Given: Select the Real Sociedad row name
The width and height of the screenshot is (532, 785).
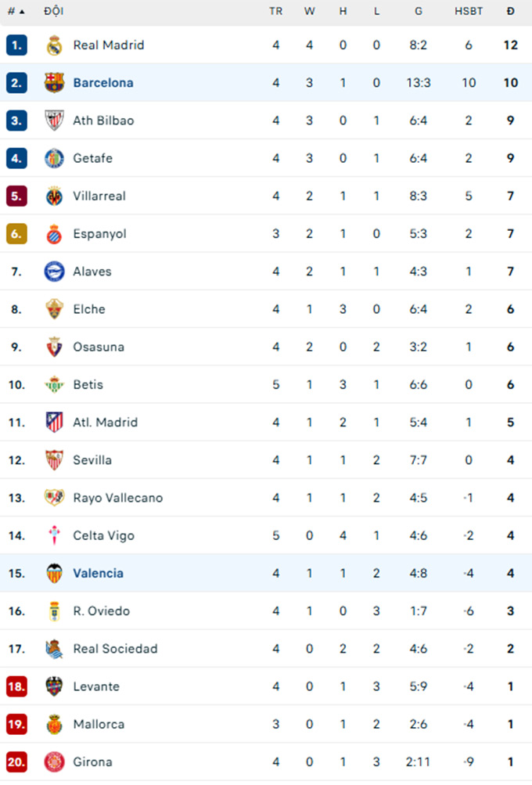Looking at the screenshot, I should (x=115, y=649).
